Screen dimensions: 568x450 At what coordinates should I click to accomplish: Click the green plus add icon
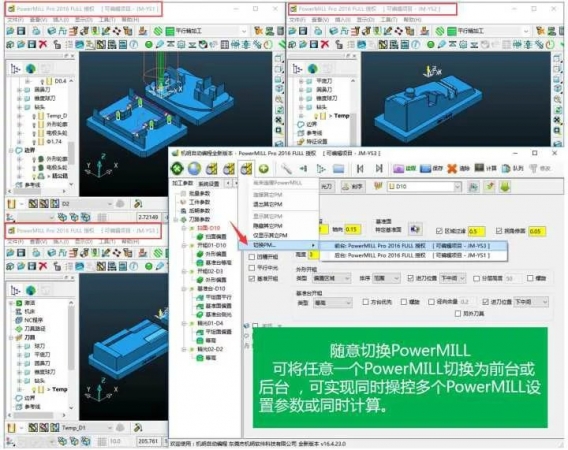(264, 168)
